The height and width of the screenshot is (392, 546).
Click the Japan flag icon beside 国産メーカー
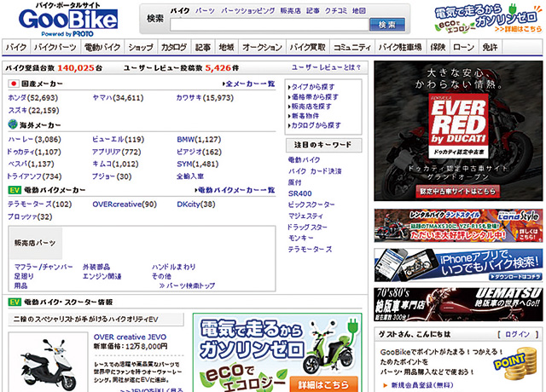[14, 84]
